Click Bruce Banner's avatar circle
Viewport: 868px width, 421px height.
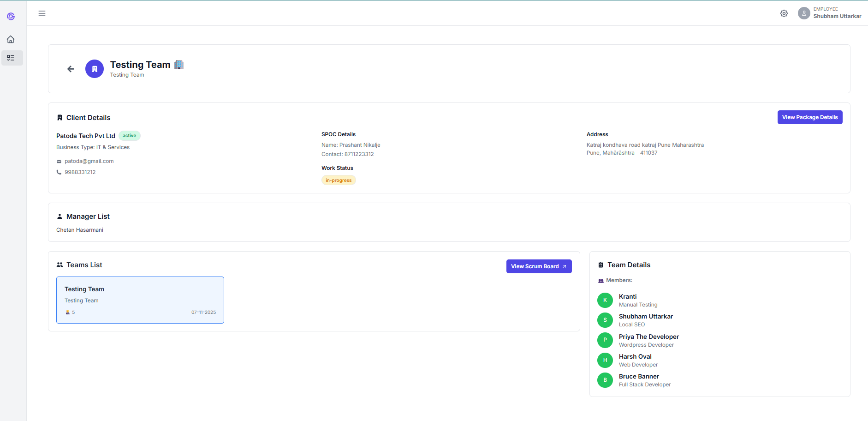click(x=605, y=380)
